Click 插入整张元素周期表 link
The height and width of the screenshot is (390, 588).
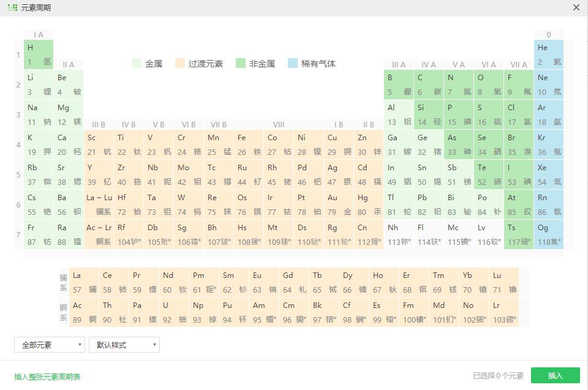(x=47, y=377)
